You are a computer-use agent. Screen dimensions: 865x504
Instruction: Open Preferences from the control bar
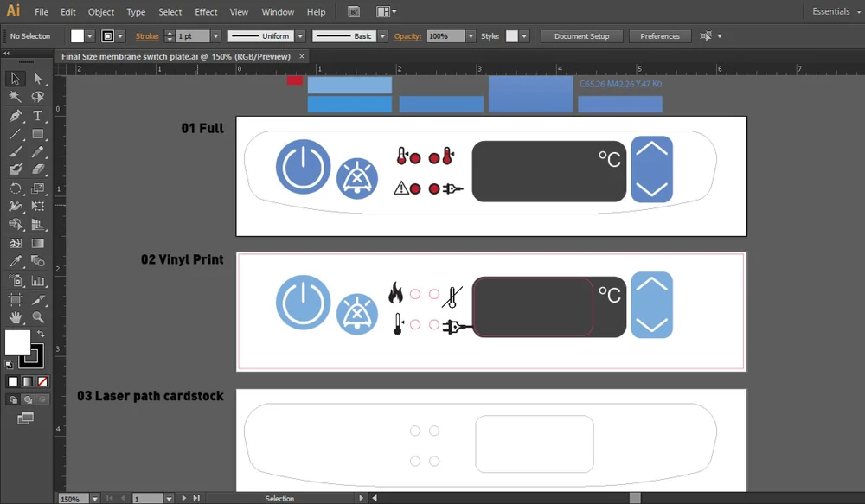(659, 36)
